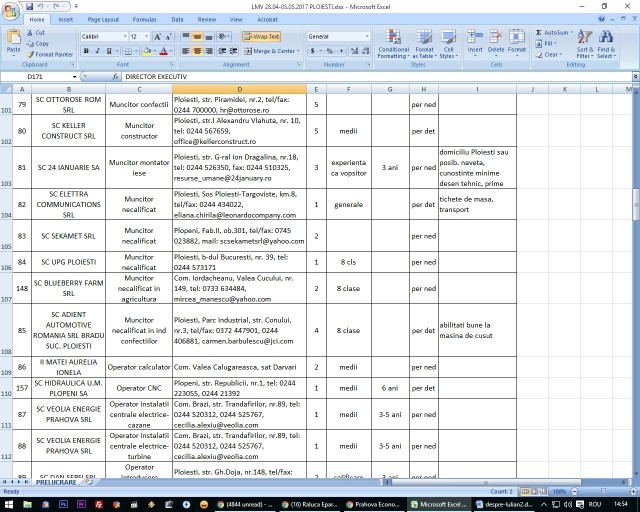Cut the selected cell contents
Screen dimensions: 640x512
coord(36,33)
